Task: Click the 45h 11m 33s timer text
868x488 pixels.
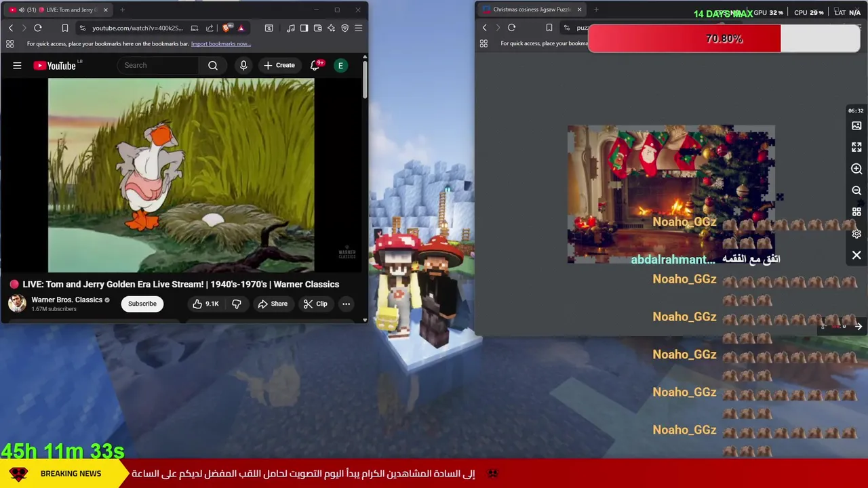Action: [62, 451]
